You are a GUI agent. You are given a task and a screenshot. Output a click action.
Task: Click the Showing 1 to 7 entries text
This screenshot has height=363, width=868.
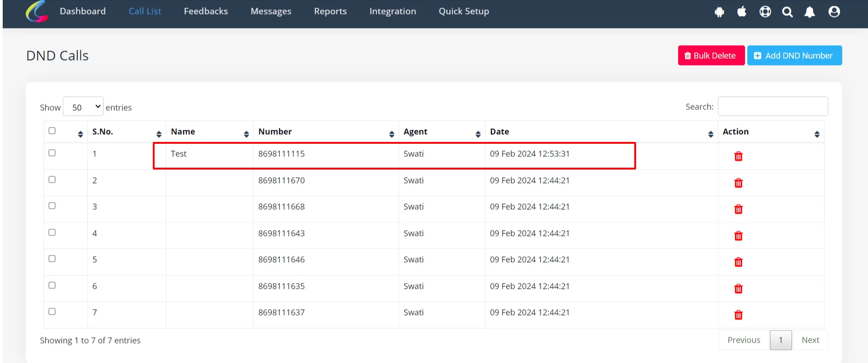point(90,340)
